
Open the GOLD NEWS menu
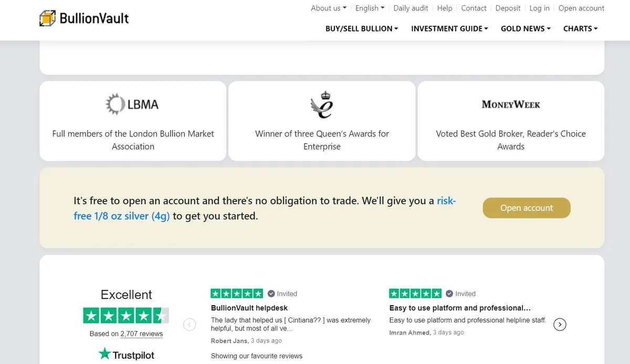526,28
